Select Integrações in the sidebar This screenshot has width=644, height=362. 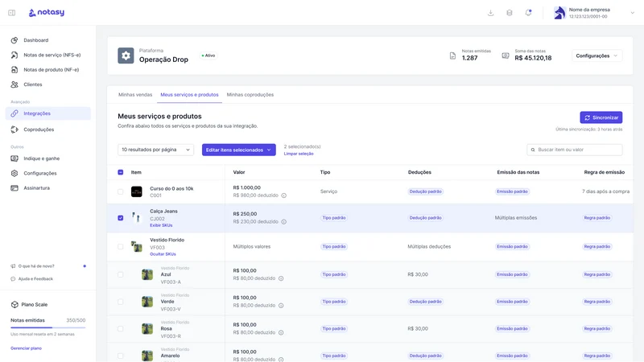point(48,113)
